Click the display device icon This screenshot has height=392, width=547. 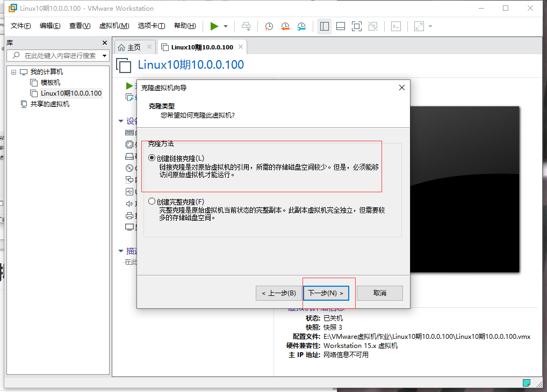coord(129,227)
